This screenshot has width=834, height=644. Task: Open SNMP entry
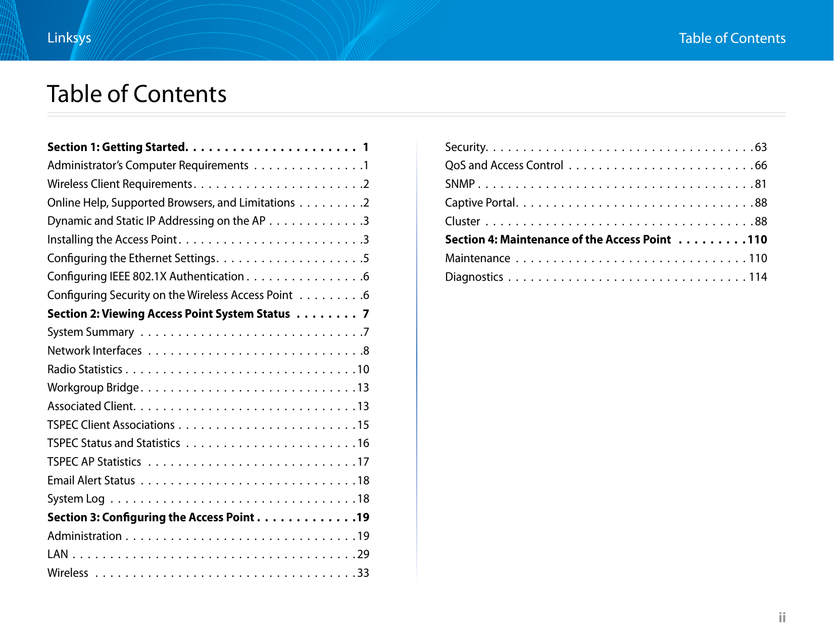coord(606,184)
